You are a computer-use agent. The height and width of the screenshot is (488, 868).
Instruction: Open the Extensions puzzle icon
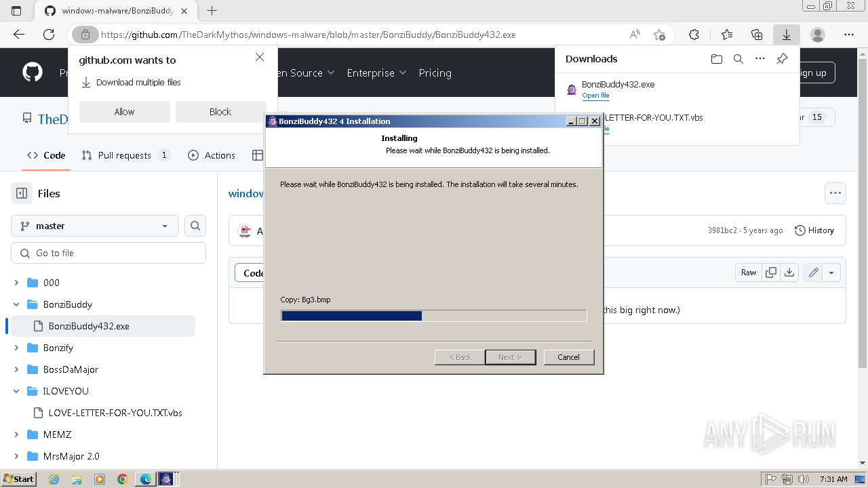click(694, 35)
